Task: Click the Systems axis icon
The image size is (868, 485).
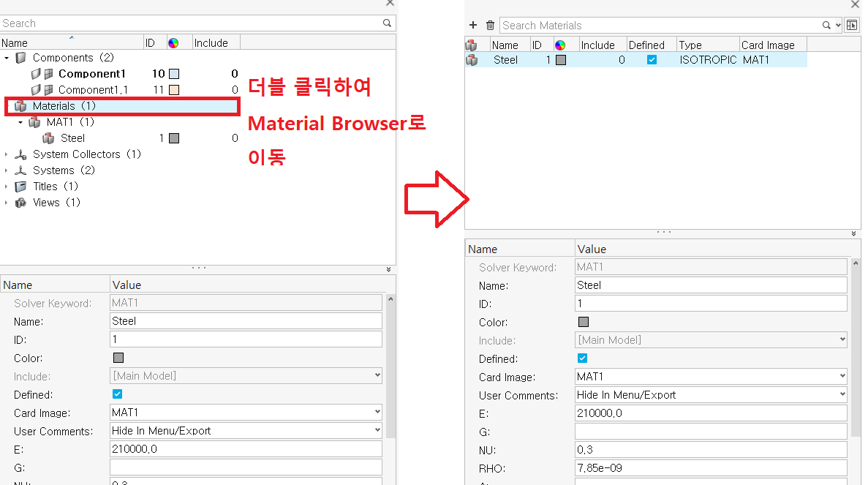Action: (20, 170)
